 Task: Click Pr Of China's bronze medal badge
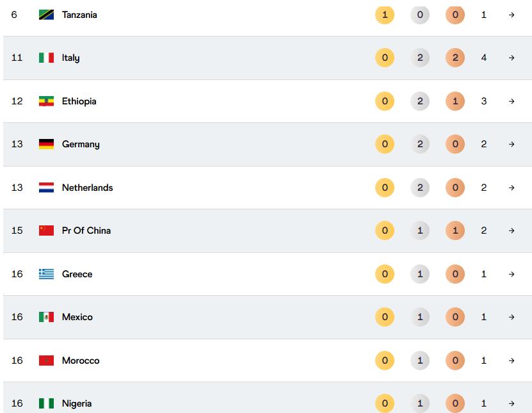click(x=455, y=231)
